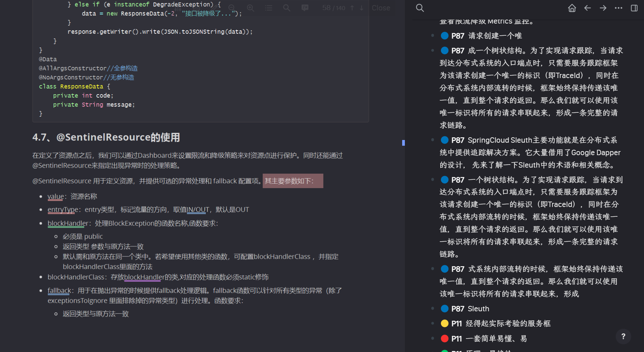644x352 pixels.
Task: Click the annotation comment bubble icon
Action: [x=305, y=8]
